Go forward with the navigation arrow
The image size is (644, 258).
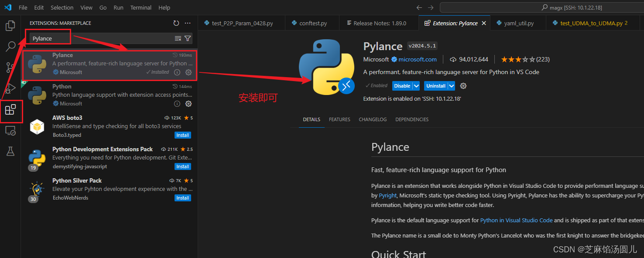431,7
